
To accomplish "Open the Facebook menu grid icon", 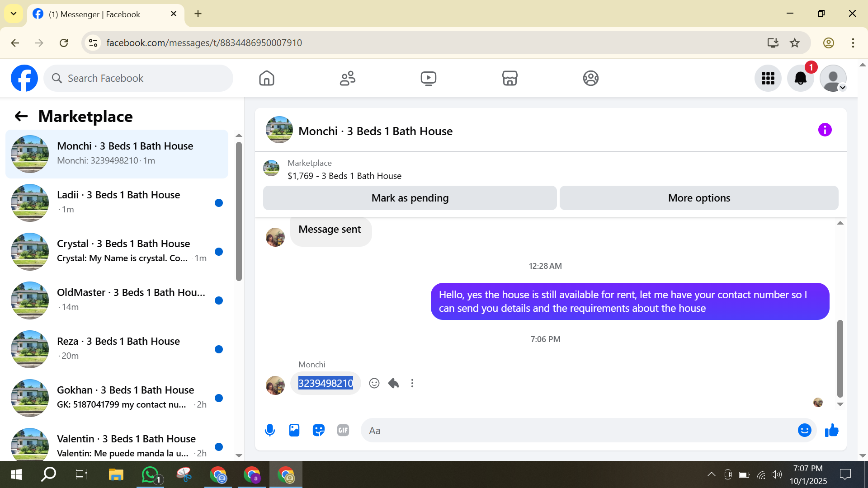I will [x=768, y=78].
